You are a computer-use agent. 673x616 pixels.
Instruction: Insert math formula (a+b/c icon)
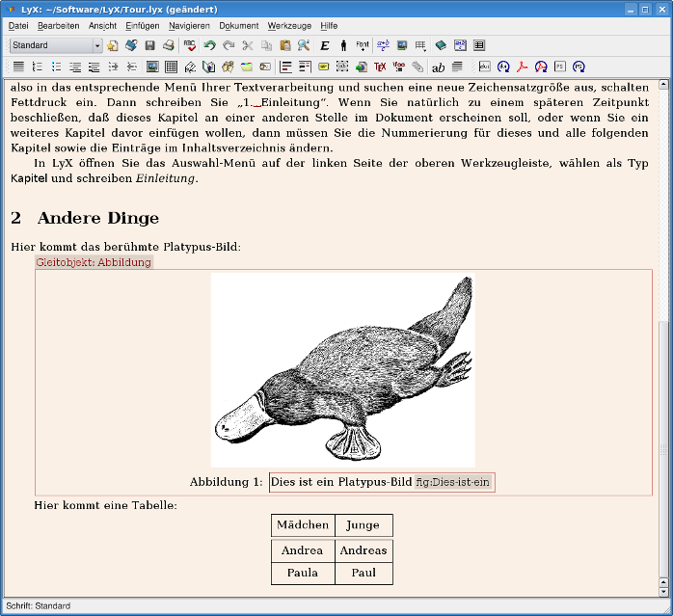click(x=383, y=45)
